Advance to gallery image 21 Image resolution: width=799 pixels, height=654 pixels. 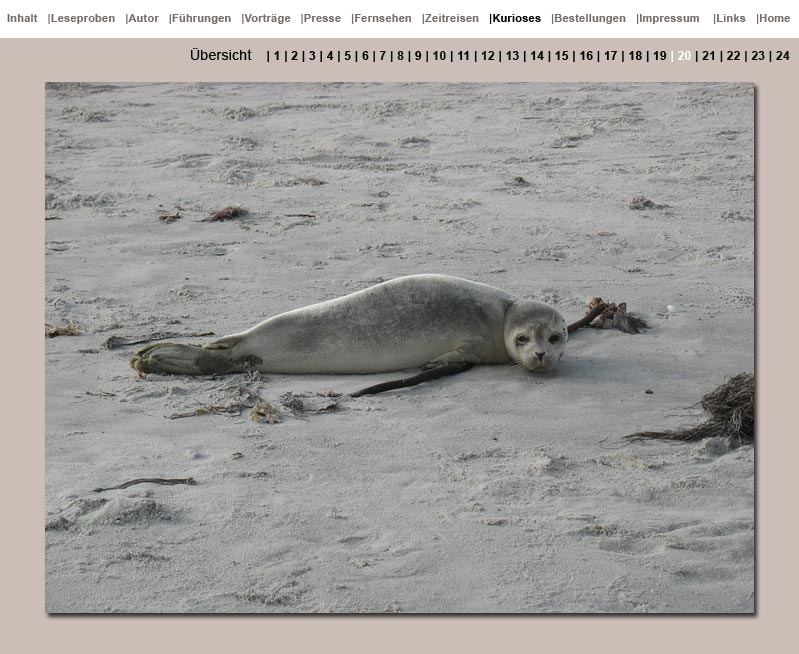pos(709,56)
